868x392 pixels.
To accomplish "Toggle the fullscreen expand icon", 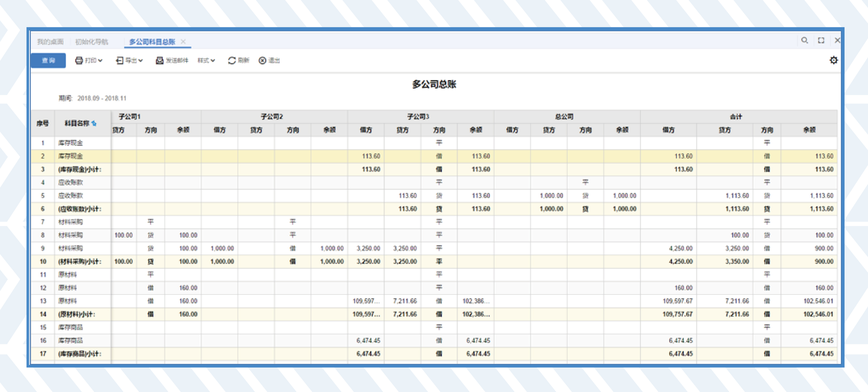I will pyautogui.click(x=821, y=40).
